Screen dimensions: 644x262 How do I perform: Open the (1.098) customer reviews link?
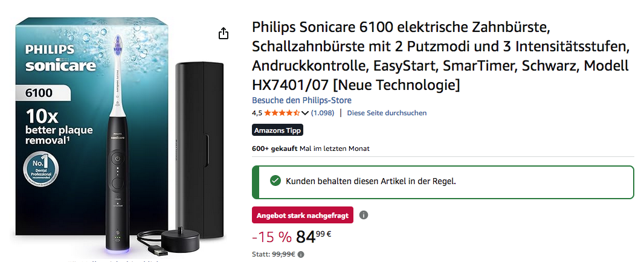point(323,113)
